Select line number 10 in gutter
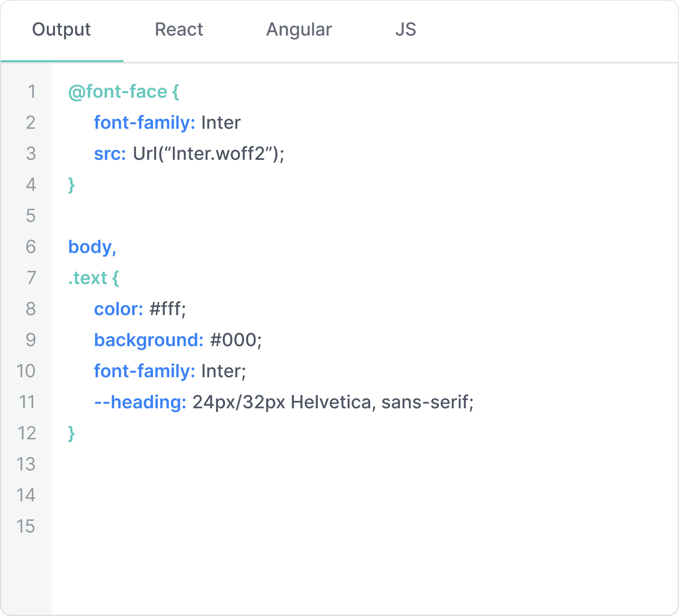The image size is (679, 616). 26,371
